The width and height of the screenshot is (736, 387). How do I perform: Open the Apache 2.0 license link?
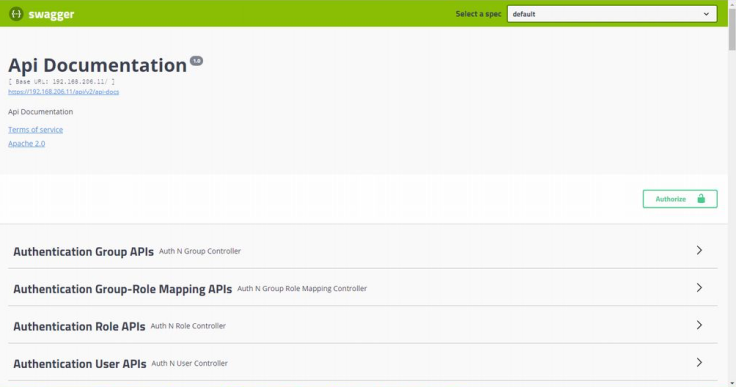click(26, 144)
